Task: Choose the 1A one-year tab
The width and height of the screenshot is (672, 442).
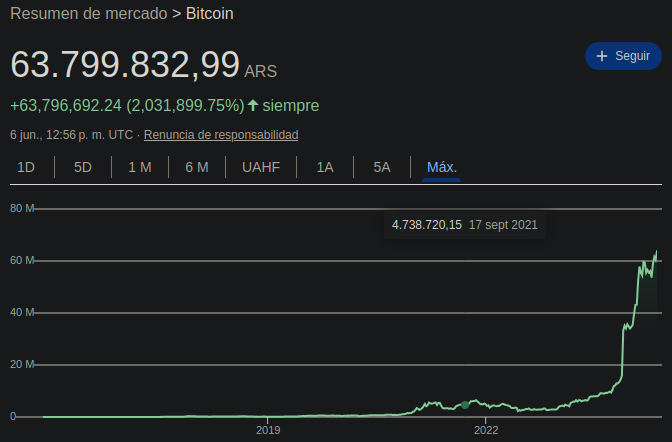Action: tap(325, 167)
